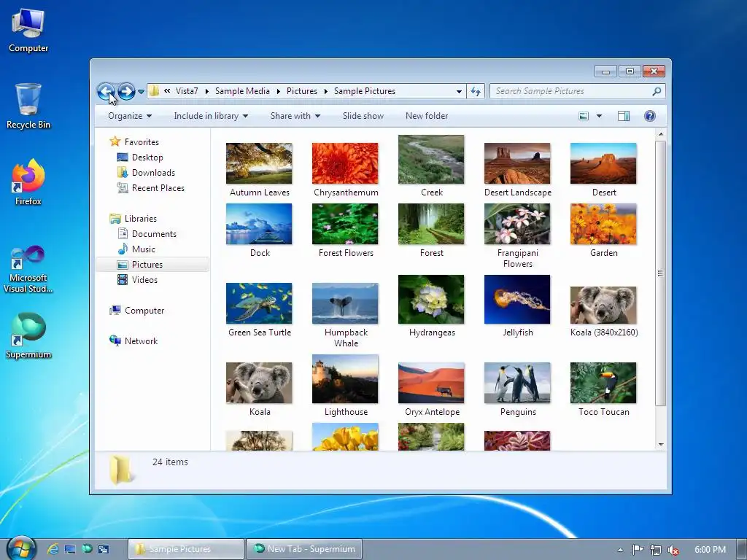Launch Supermium from desktop shortcut

(28, 335)
